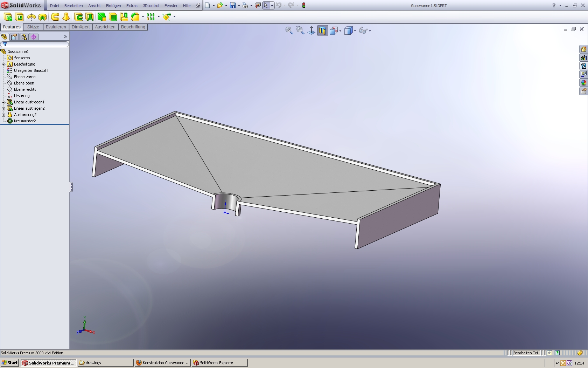Open the Einfügen menu

113,6
